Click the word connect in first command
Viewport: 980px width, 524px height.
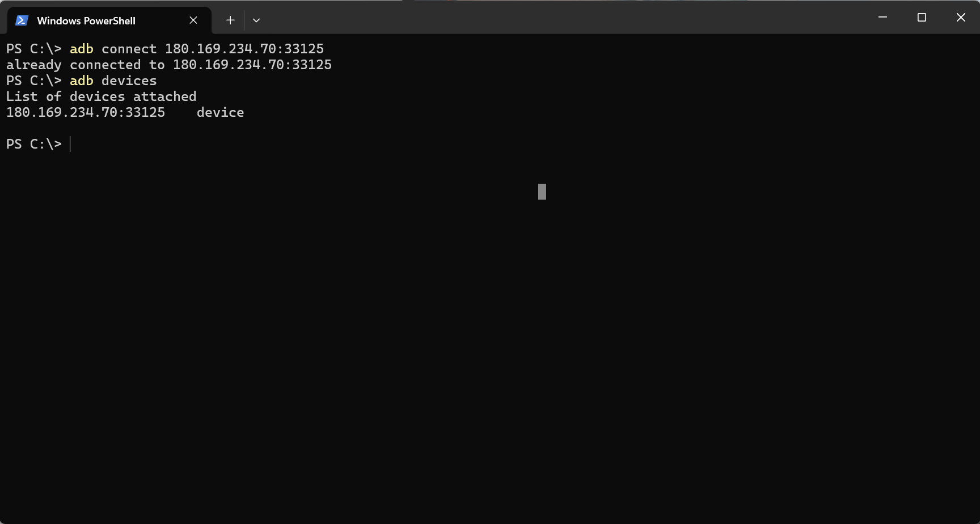point(129,49)
